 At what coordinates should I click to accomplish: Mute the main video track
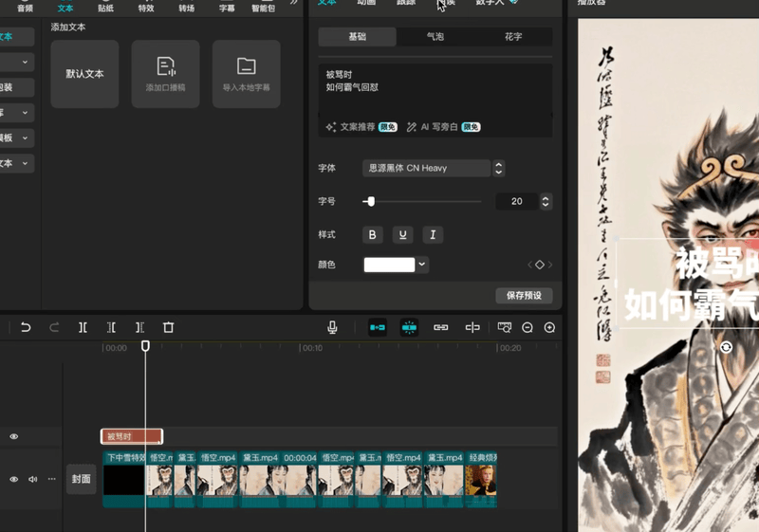pos(32,479)
